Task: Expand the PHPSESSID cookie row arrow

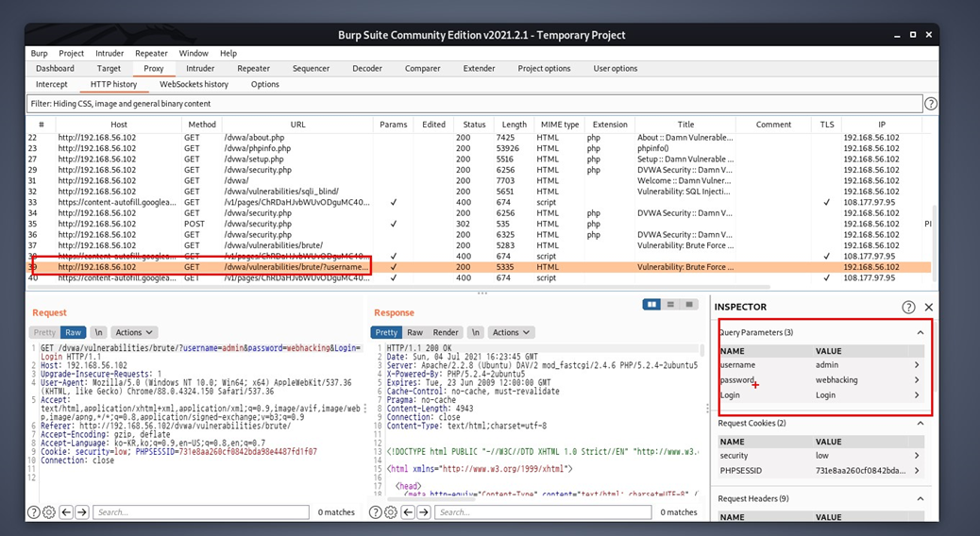Action: [x=917, y=470]
